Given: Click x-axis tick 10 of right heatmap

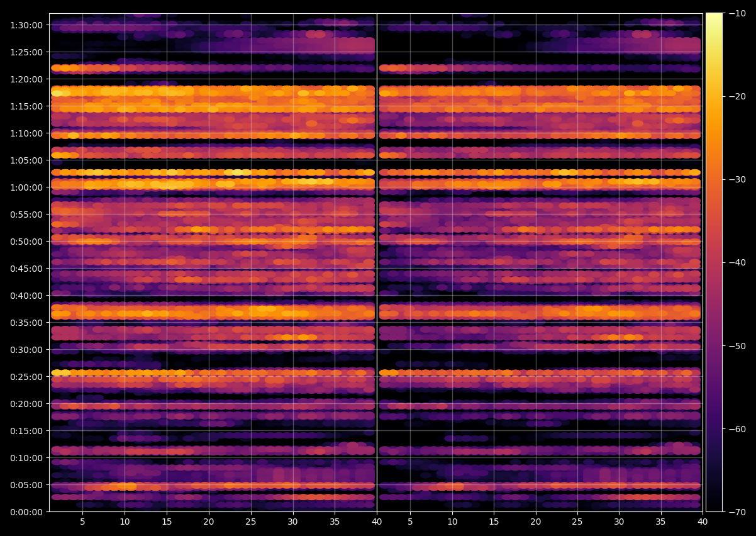Looking at the screenshot, I should [452, 522].
